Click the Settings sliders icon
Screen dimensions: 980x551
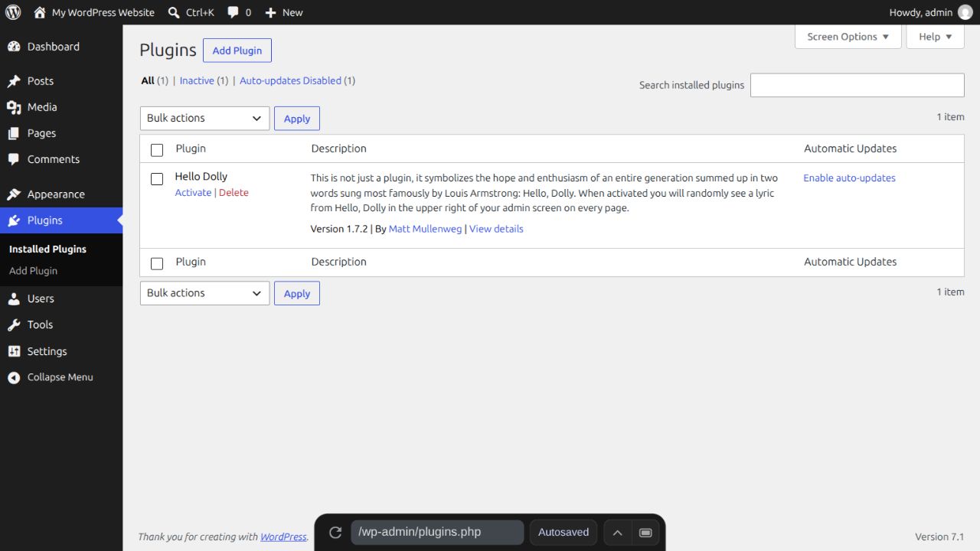[x=14, y=351]
